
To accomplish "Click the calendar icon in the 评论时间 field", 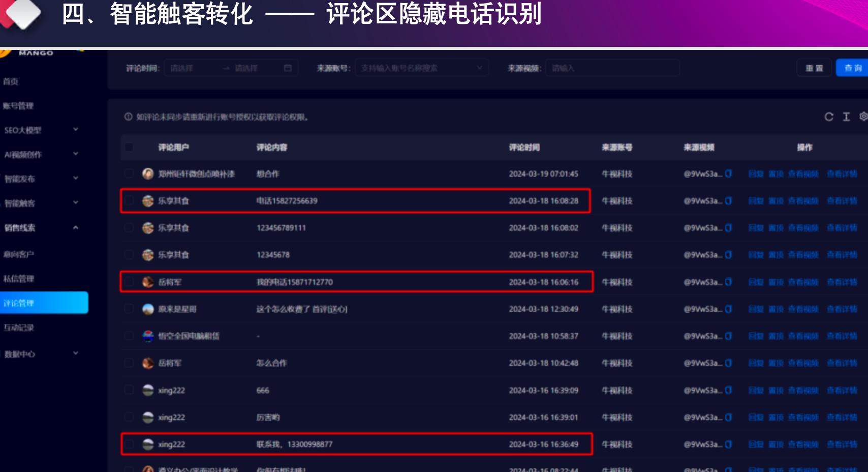I will pos(288,68).
